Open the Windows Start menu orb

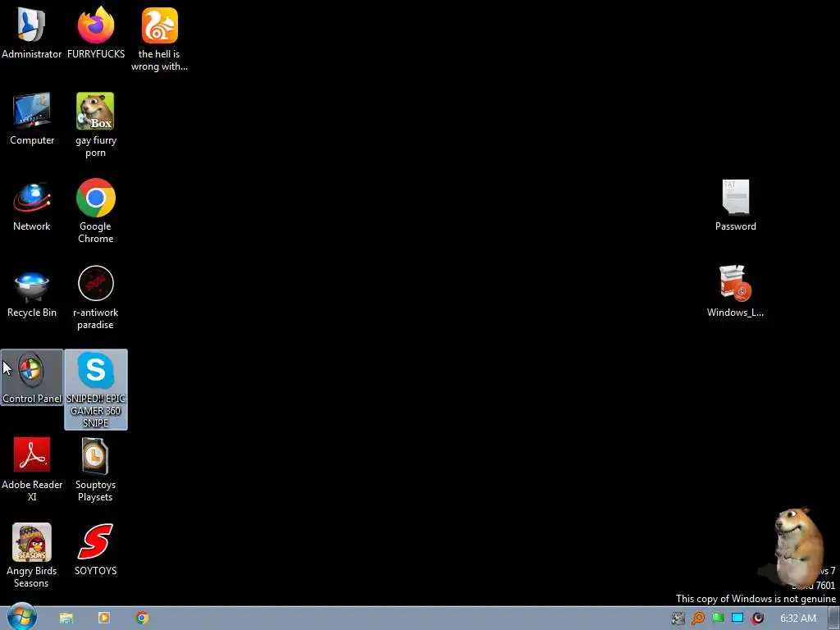[x=22, y=617]
